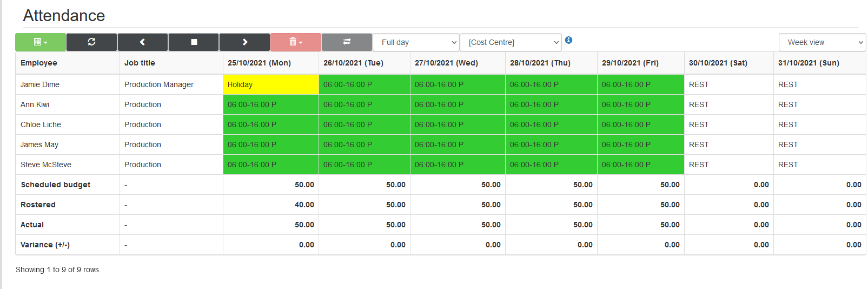Select Jamie Dime's Sunday REST cell

click(x=820, y=84)
